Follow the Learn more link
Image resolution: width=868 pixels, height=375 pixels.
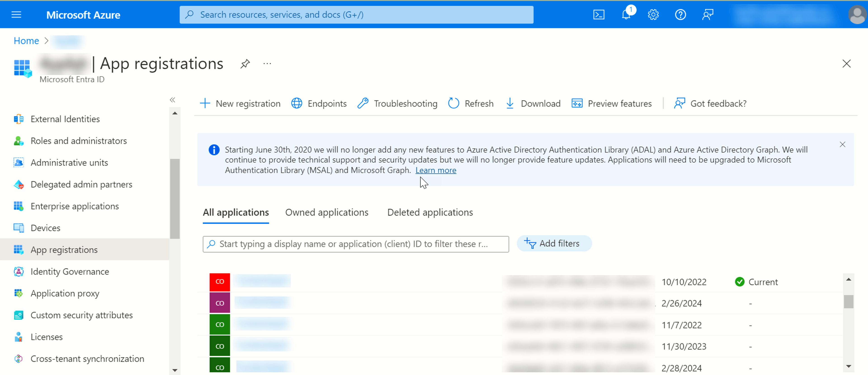click(436, 170)
